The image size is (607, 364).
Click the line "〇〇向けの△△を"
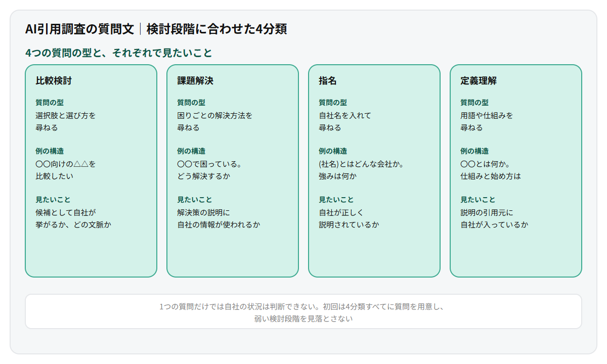pyautogui.click(x=66, y=164)
